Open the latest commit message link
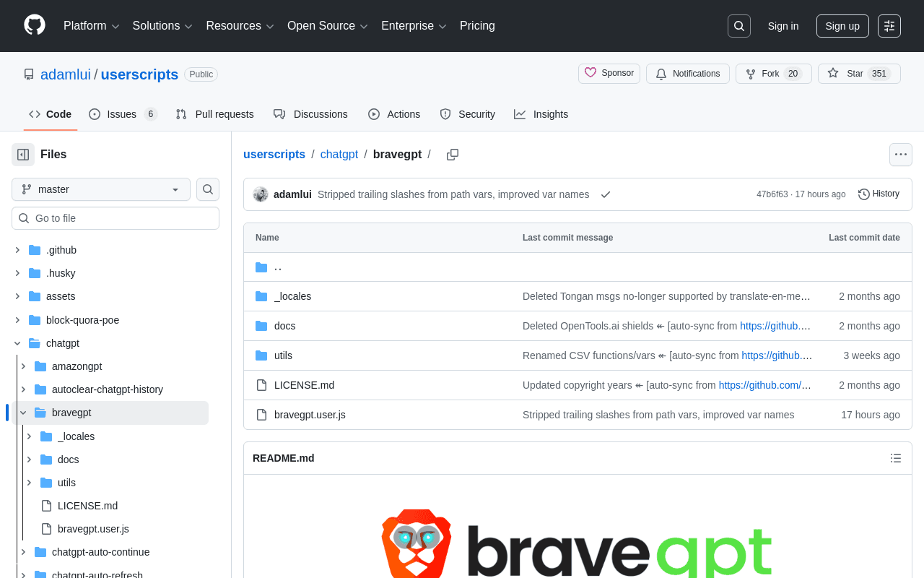Viewport: 924px width, 578px height. click(x=453, y=194)
